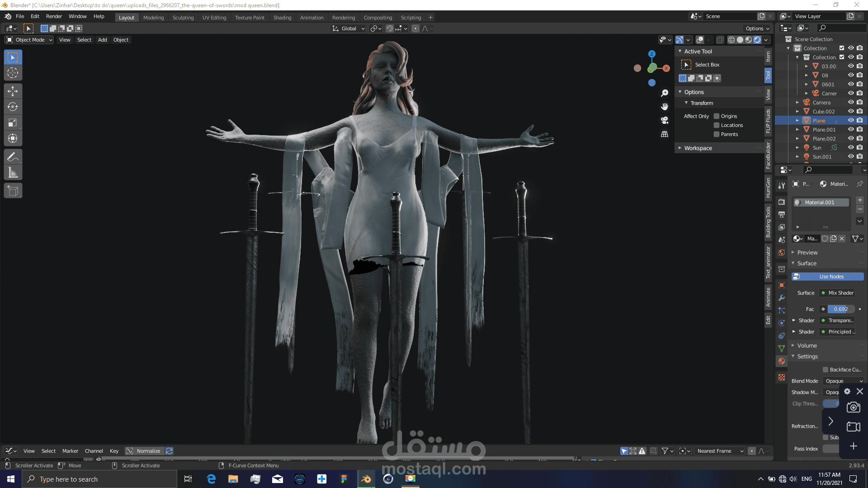Select the Plane.002 object in outliner

pos(824,139)
